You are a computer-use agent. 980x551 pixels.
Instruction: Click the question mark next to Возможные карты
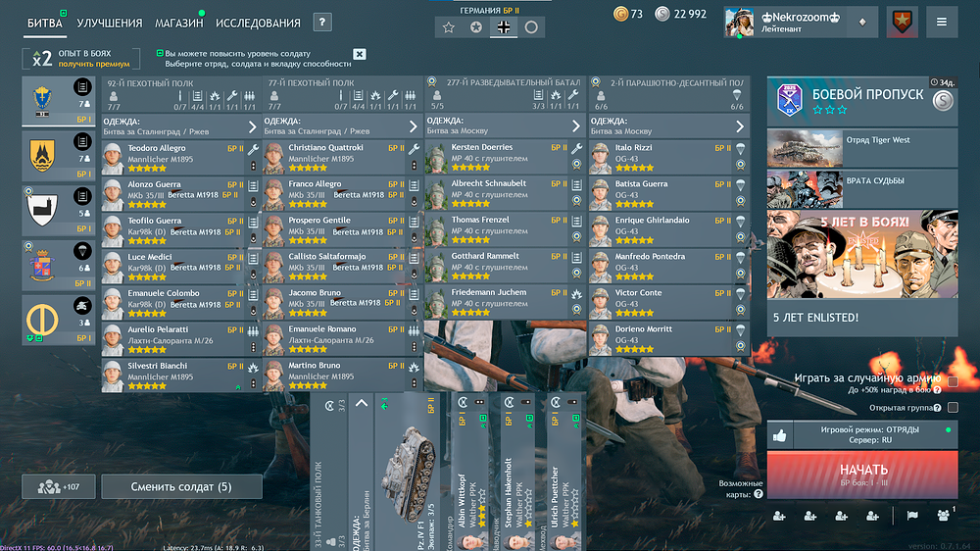[758, 494]
